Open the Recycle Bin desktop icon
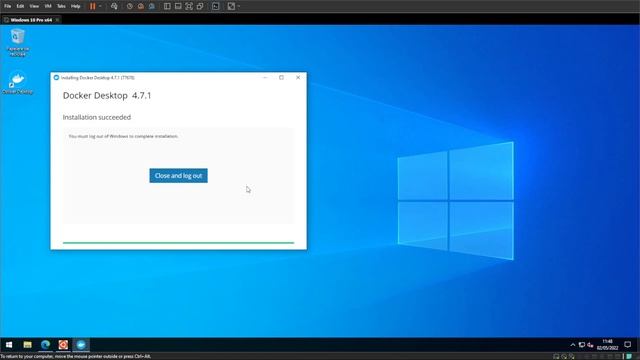The height and width of the screenshot is (360, 640). [x=18, y=42]
